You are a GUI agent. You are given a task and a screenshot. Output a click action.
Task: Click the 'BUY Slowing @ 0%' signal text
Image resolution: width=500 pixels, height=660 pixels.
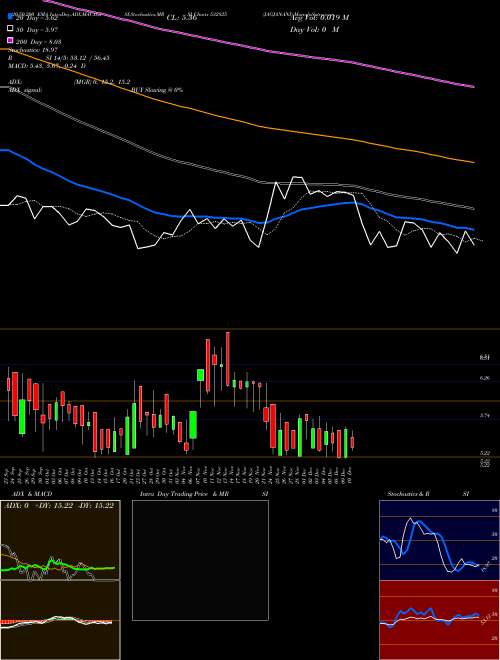click(x=157, y=90)
